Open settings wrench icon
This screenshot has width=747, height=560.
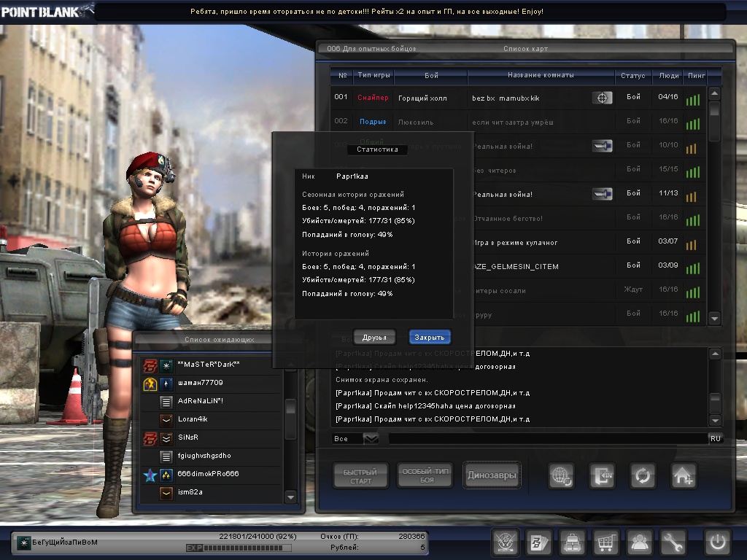click(673, 542)
